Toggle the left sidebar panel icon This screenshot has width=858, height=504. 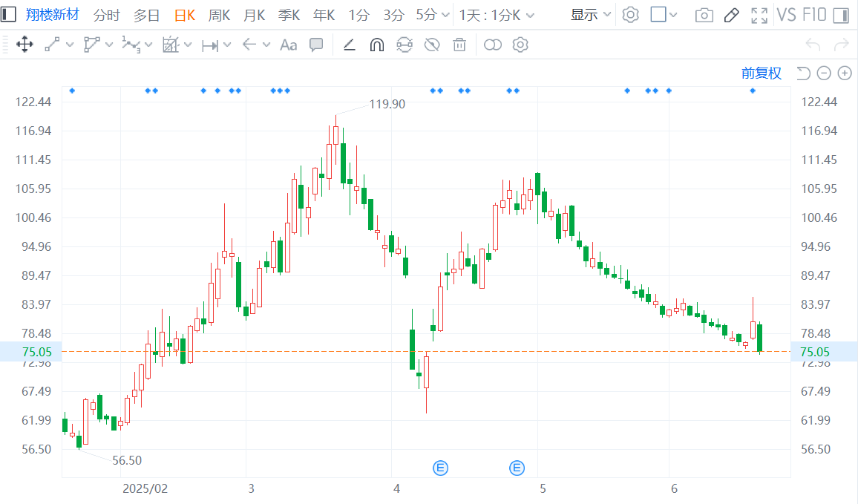click(8, 14)
